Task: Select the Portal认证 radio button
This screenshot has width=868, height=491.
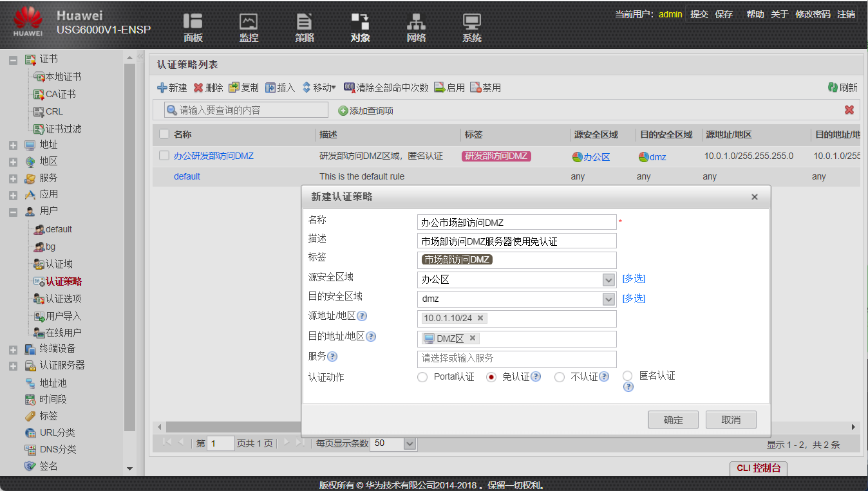Action: pyautogui.click(x=422, y=377)
